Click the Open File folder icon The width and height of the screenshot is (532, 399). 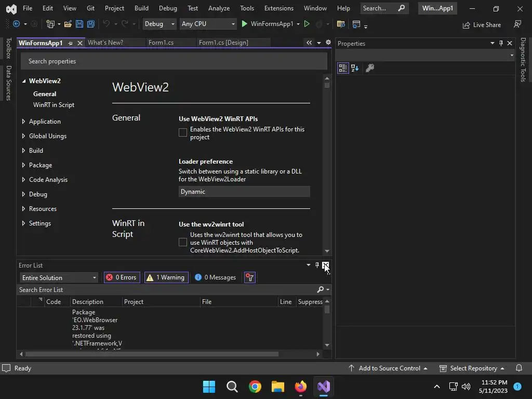click(68, 24)
